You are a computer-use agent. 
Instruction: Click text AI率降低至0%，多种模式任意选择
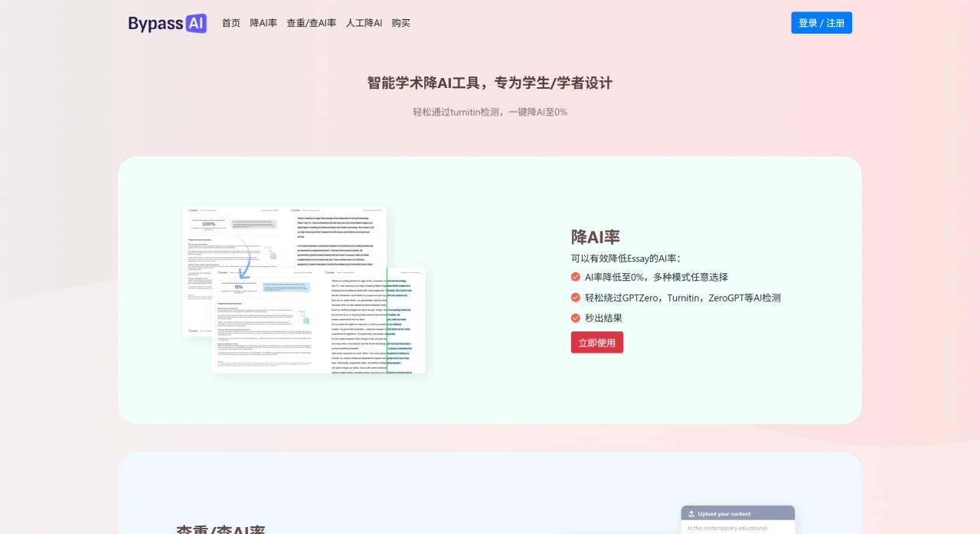(656, 277)
